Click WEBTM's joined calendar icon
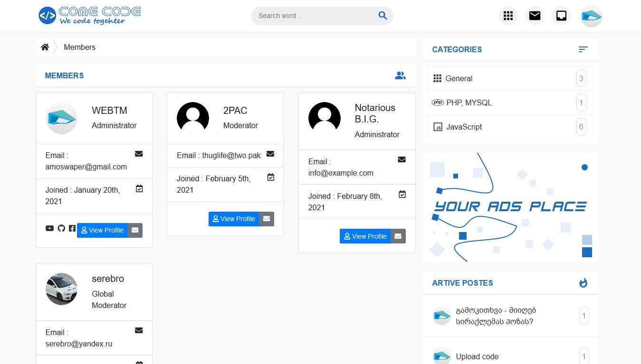641x364 pixels. [139, 188]
